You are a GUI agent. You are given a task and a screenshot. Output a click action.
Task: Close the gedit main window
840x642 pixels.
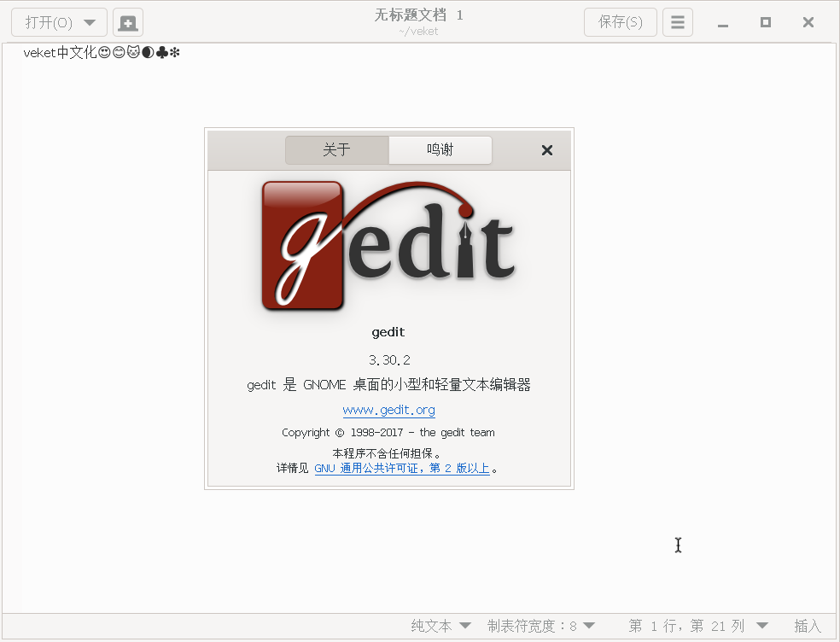pyautogui.click(x=808, y=22)
